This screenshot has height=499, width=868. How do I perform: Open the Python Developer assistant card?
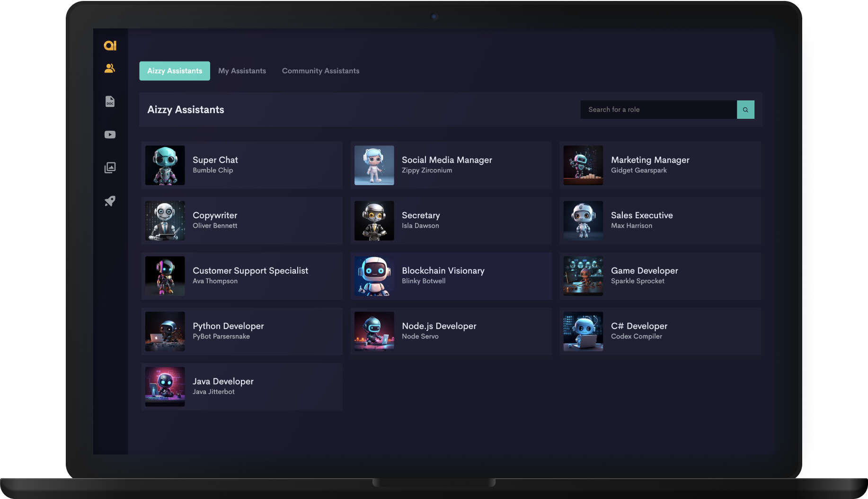coord(242,331)
